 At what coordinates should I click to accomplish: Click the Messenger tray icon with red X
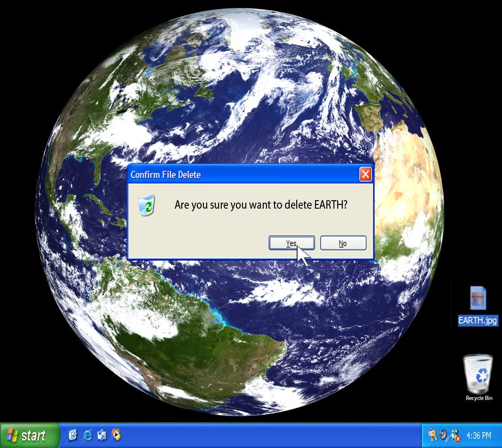click(x=455, y=435)
